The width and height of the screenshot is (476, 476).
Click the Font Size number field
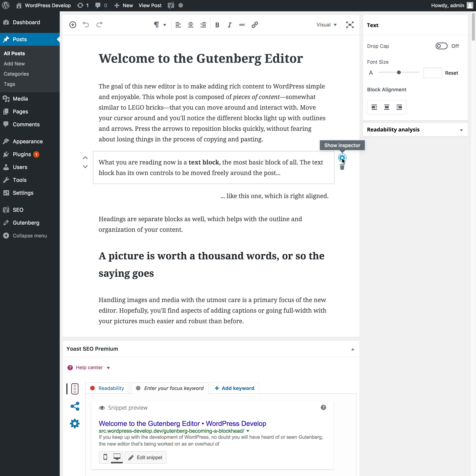[433, 73]
